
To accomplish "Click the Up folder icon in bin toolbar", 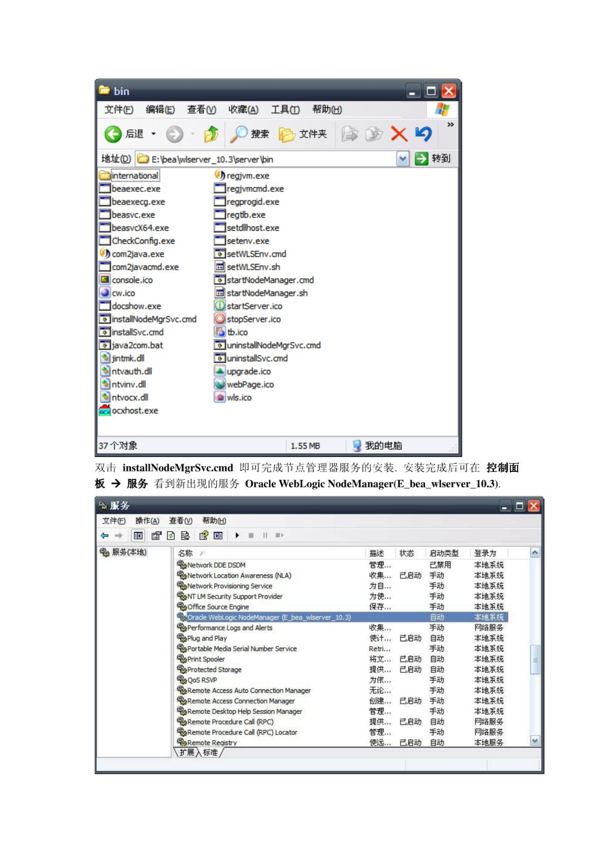I will coord(211,134).
